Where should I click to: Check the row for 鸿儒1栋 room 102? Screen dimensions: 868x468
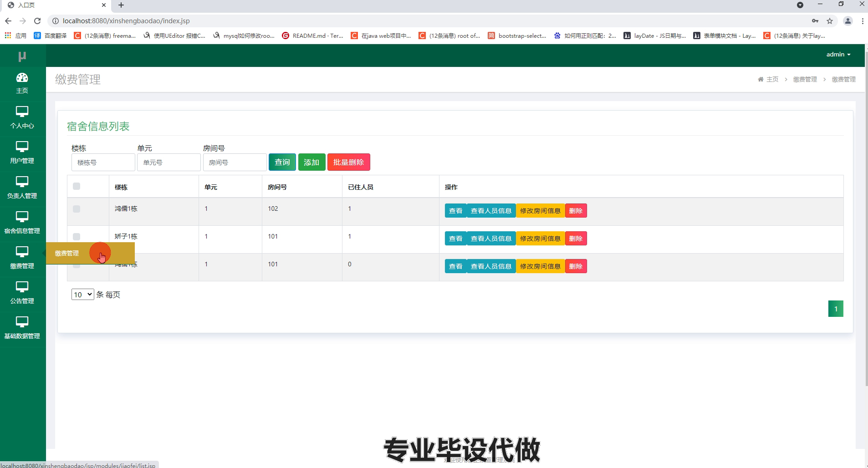[x=77, y=209]
